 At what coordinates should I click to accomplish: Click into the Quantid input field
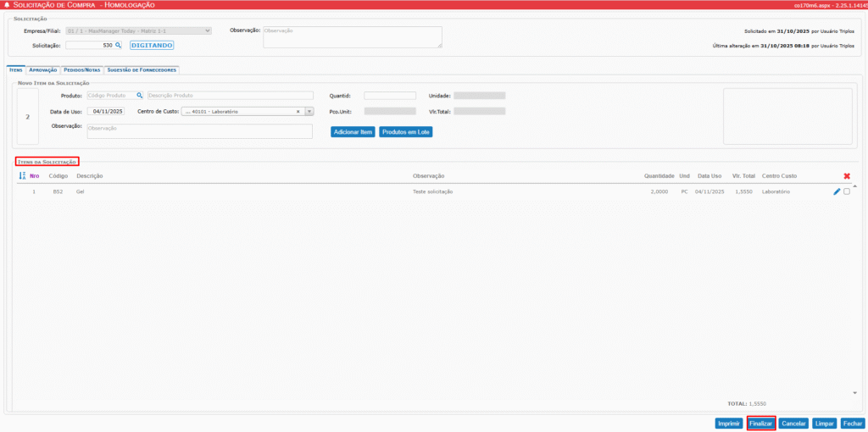pos(390,96)
